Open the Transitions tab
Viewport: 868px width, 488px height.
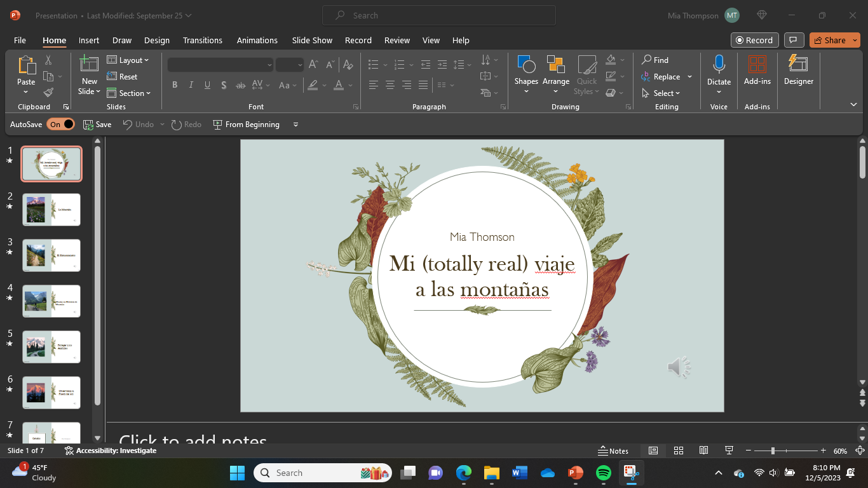point(203,40)
